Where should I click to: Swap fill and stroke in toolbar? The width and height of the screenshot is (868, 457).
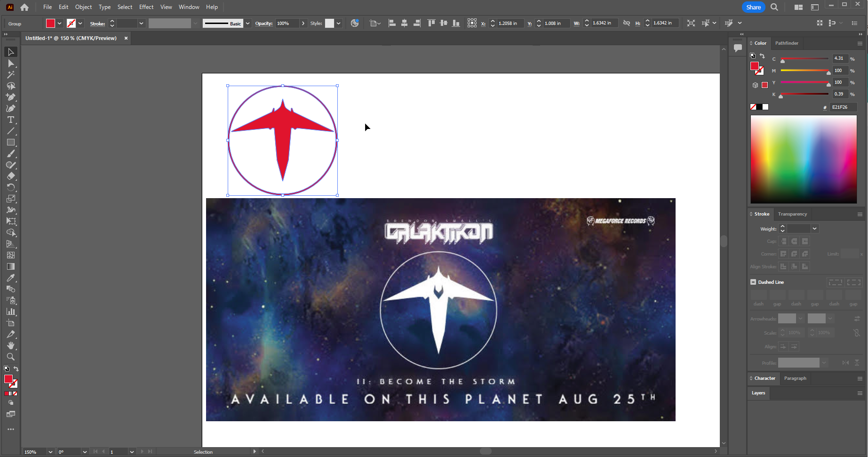(16, 369)
